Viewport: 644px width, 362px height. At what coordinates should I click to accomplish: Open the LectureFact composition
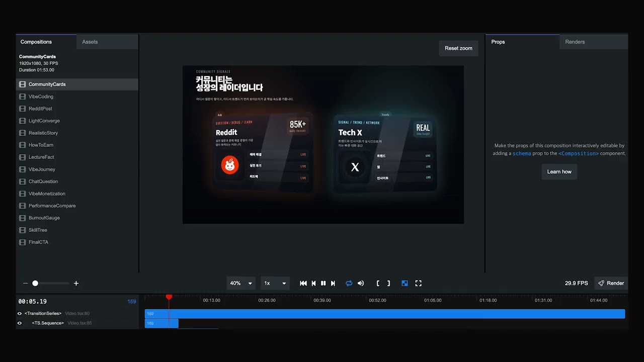click(x=77, y=157)
